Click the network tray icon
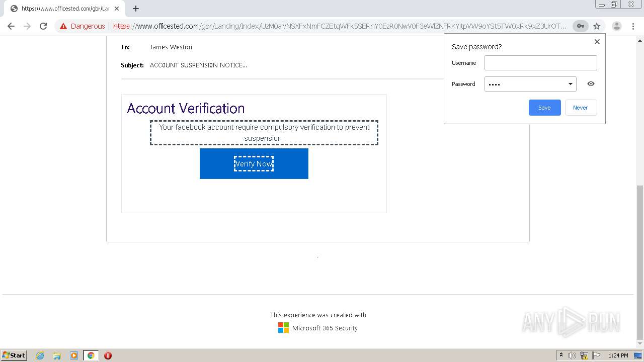The height and width of the screenshot is (362, 644). [x=584, y=355]
